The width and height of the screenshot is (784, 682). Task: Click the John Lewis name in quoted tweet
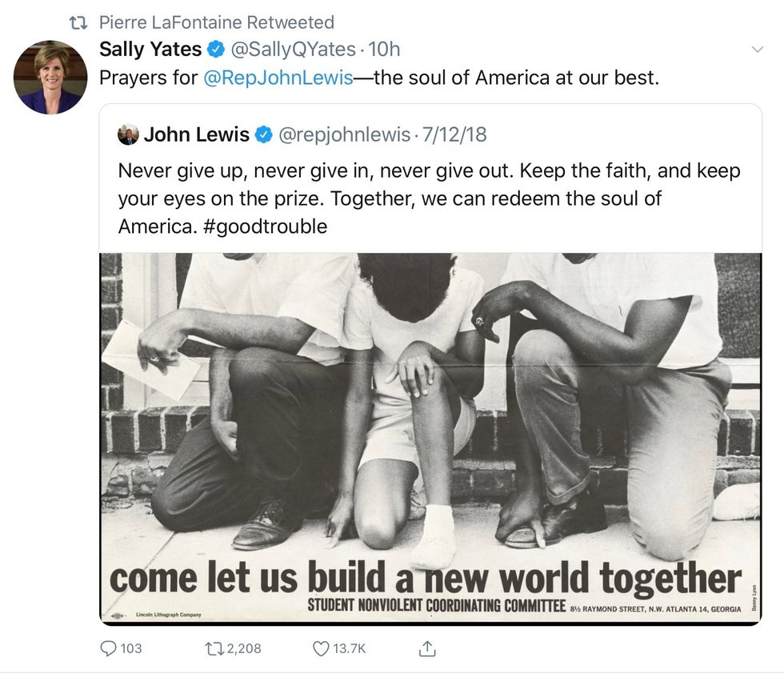pyautogui.click(x=196, y=135)
